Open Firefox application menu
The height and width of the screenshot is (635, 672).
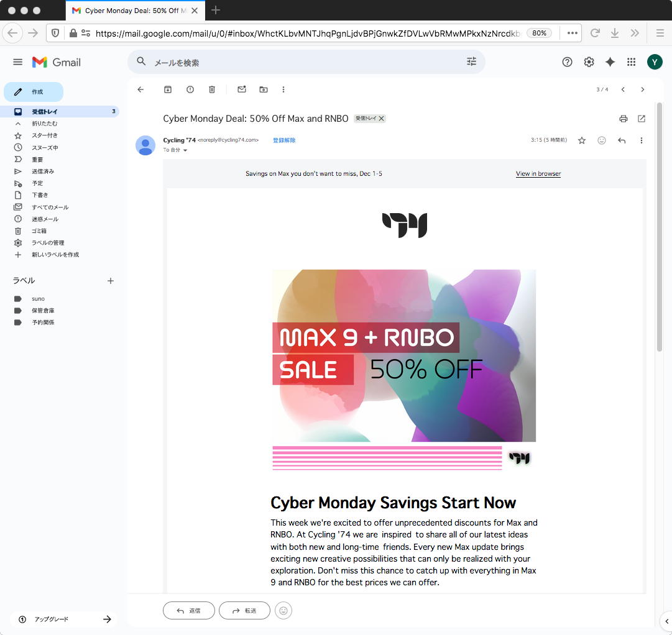coord(660,33)
